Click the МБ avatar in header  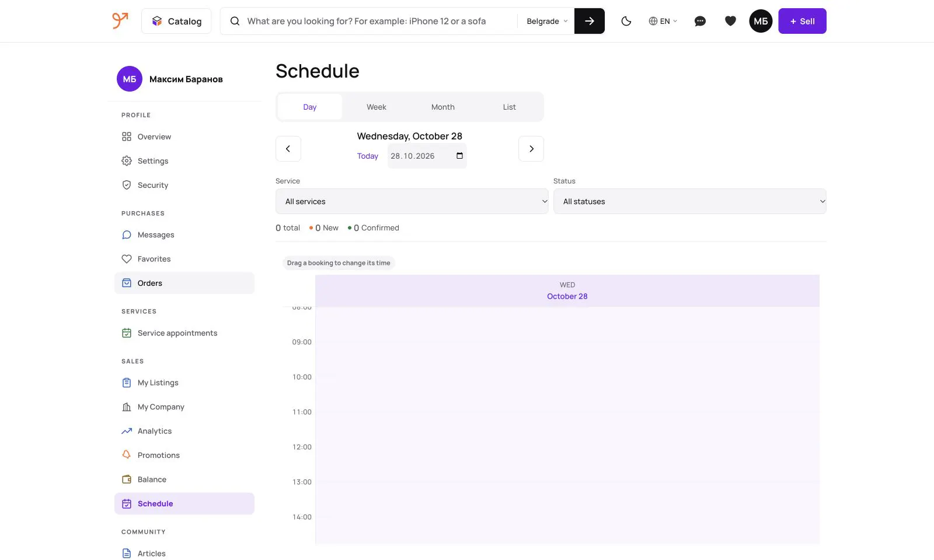pyautogui.click(x=761, y=21)
